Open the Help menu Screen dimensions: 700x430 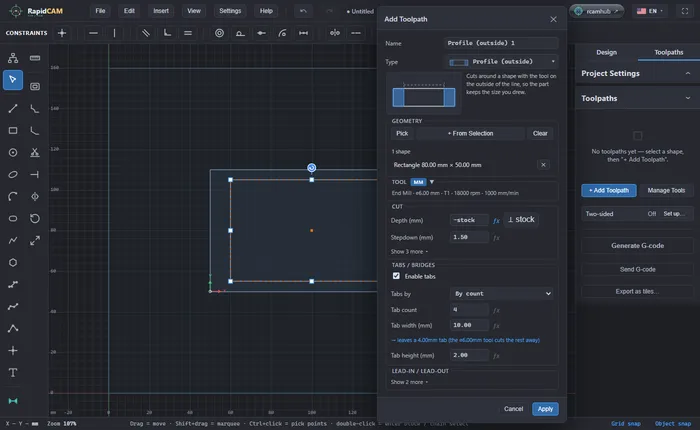(266, 11)
